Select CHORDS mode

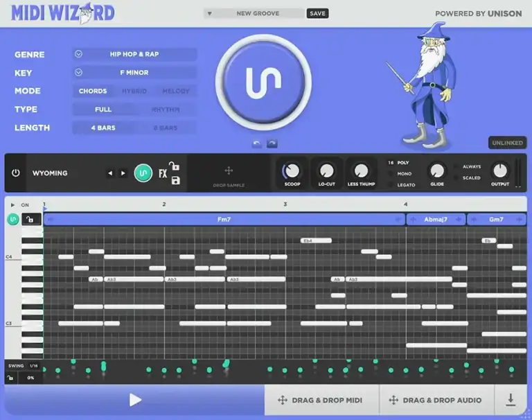[x=93, y=91]
